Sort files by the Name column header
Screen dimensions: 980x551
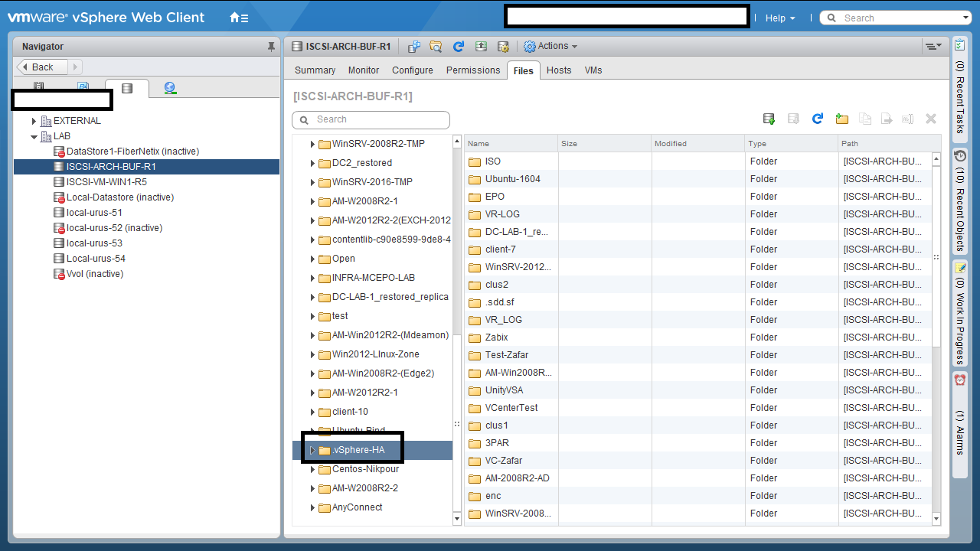[x=510, y=143]
